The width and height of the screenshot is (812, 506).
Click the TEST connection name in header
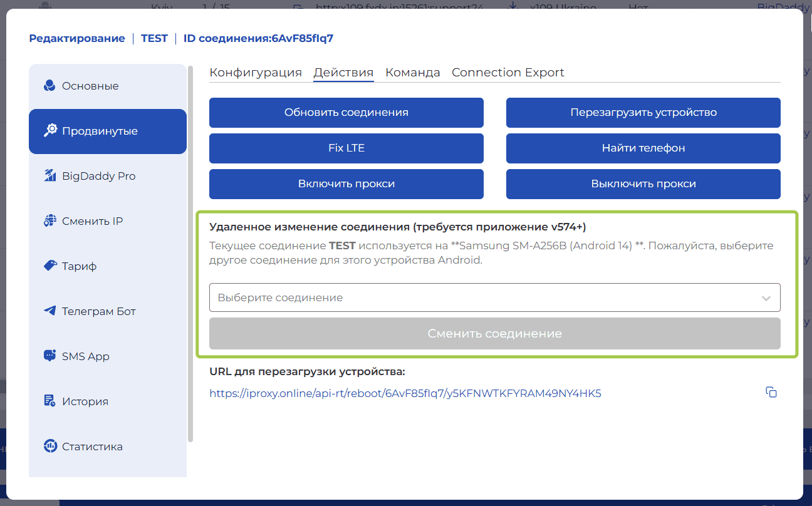[x=154, y=38]
